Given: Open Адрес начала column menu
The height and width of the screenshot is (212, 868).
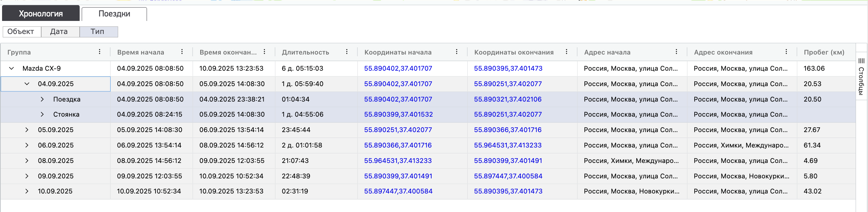Looking at the screenshot, I should coord(676,52).
